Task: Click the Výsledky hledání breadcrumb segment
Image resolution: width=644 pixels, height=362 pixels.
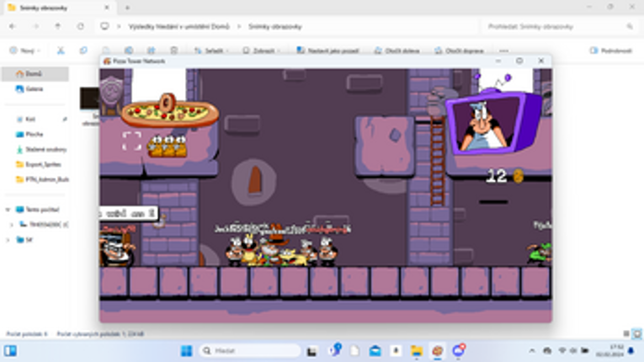Action: pos(178,26)
